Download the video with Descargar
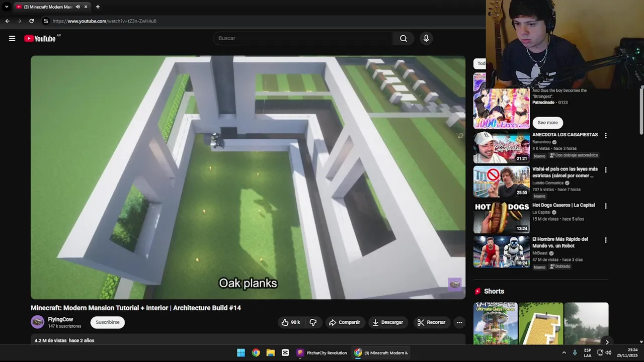644x362 pixels. [x=388, y=322]
